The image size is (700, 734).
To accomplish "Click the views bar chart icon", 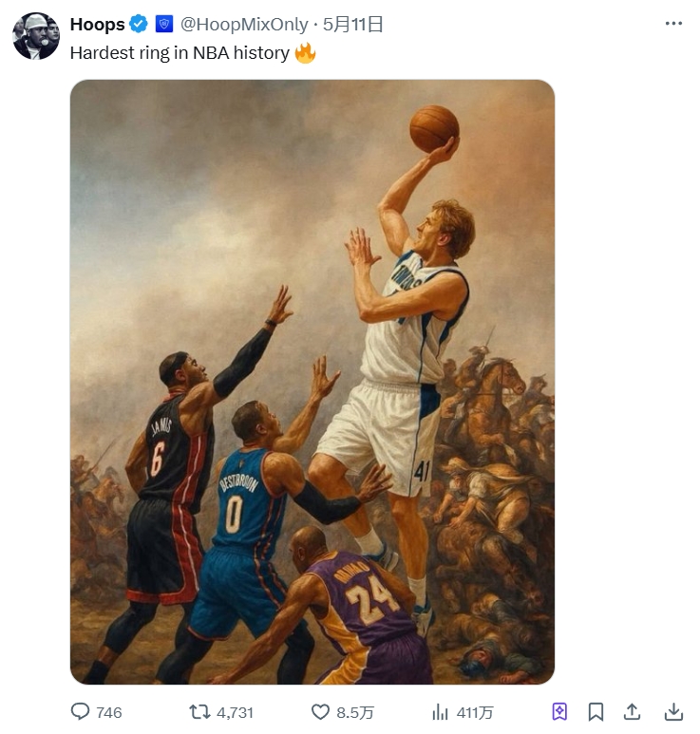I will (440, 711).
